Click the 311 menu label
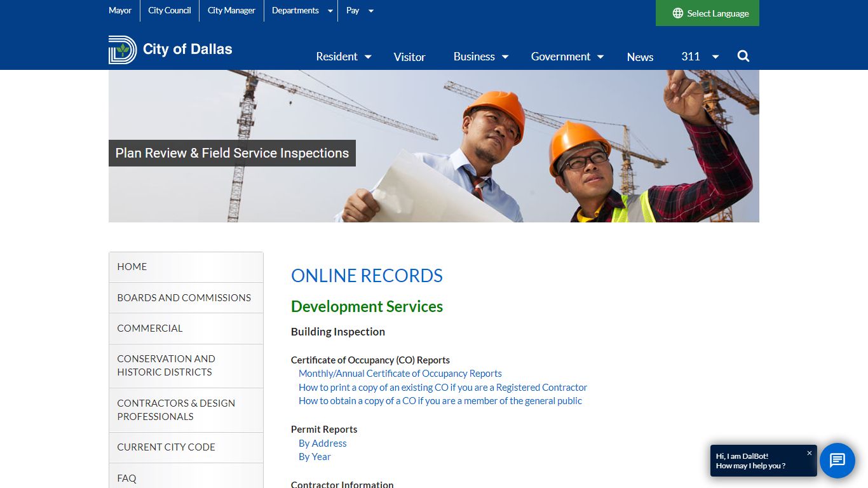 (691, 57)
